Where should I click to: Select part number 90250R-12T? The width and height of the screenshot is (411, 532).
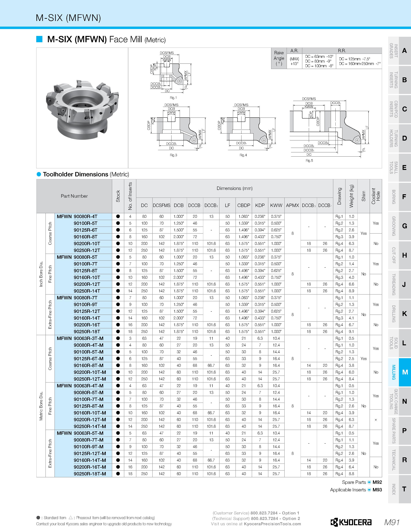87,250
